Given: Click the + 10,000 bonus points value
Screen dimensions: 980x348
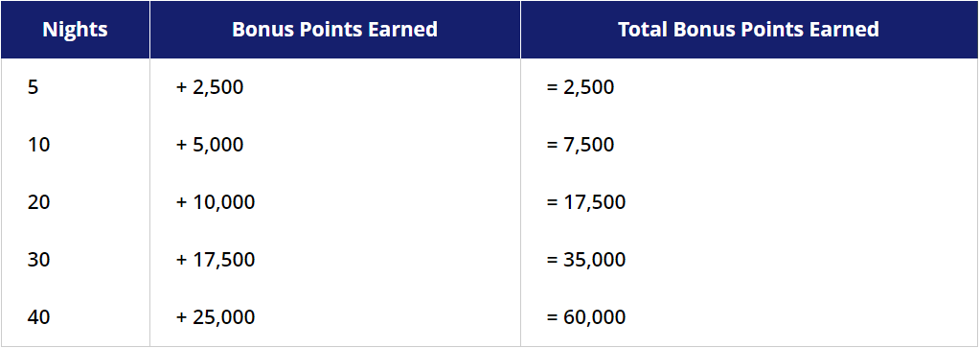Looking at the screenshot, I should pos(215,202).
